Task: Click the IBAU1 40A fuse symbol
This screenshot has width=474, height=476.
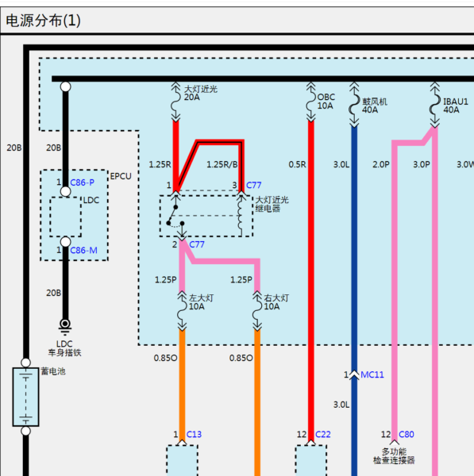Action: coord(435,104)
